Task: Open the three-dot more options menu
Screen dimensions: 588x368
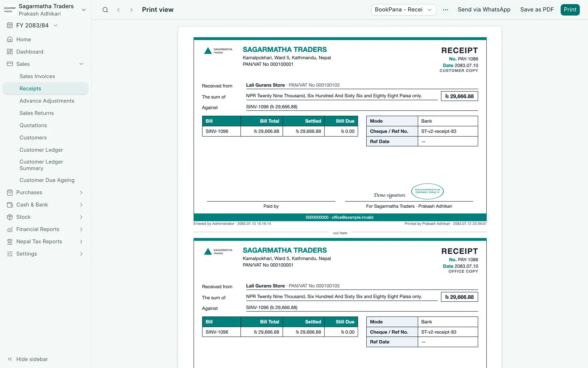Action: (445, 10)
